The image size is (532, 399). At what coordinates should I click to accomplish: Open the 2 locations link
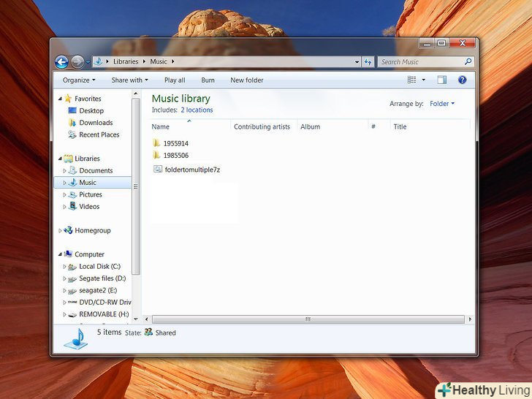(197, 110)
